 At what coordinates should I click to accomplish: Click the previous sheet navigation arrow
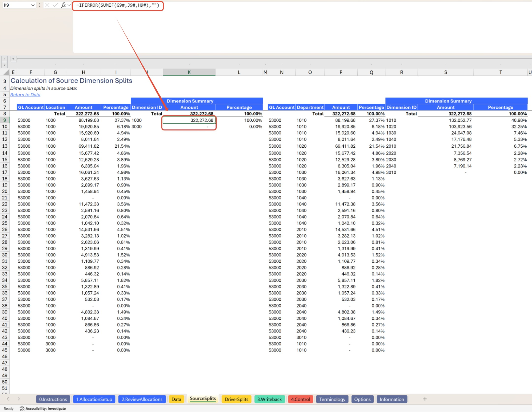pos(8,399)
